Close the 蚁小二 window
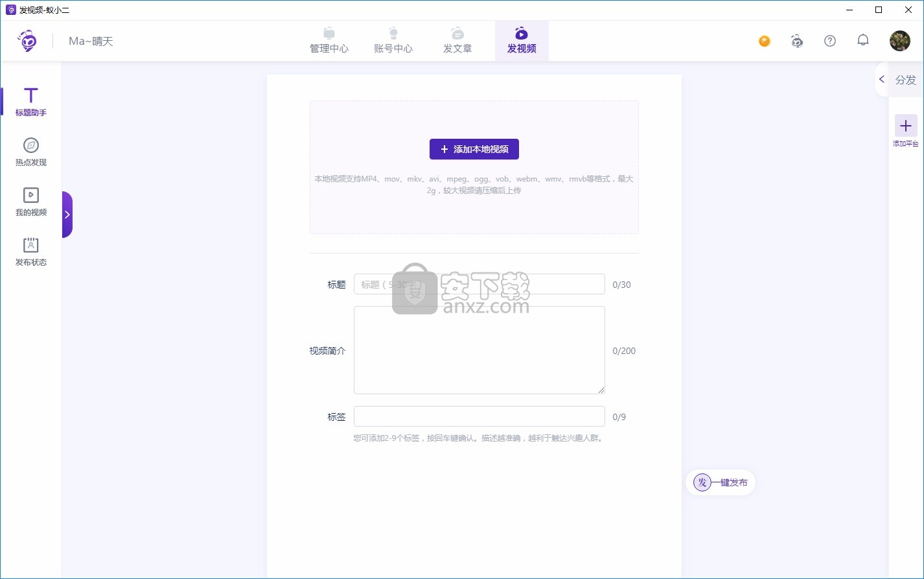 point(908,10)
